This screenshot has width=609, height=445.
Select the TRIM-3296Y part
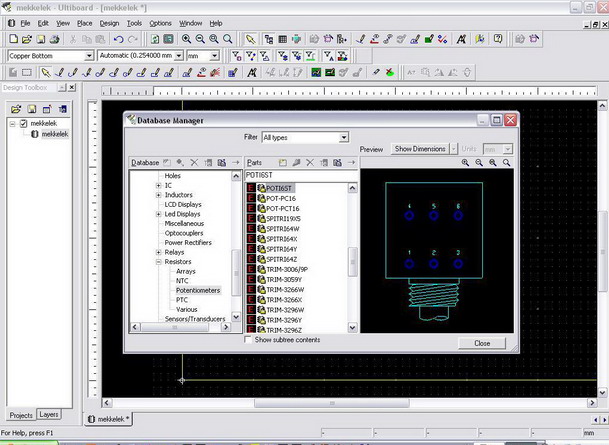tap(284, 320)
